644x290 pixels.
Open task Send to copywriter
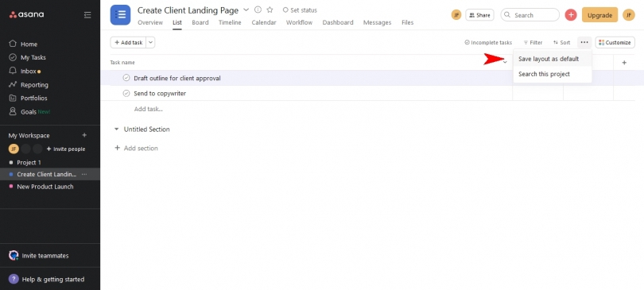[160, 94]
